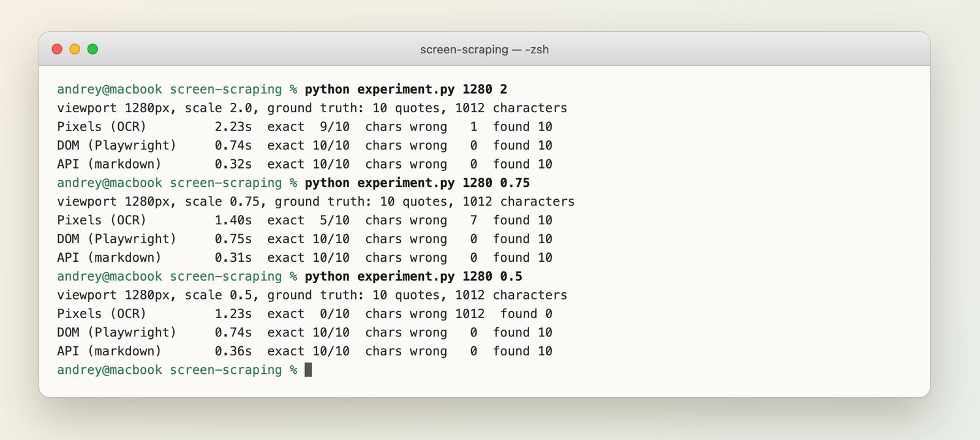
Task: Click the DOM timing value '0.75s'
Action: pyautogui.click(x=233, y=239)
